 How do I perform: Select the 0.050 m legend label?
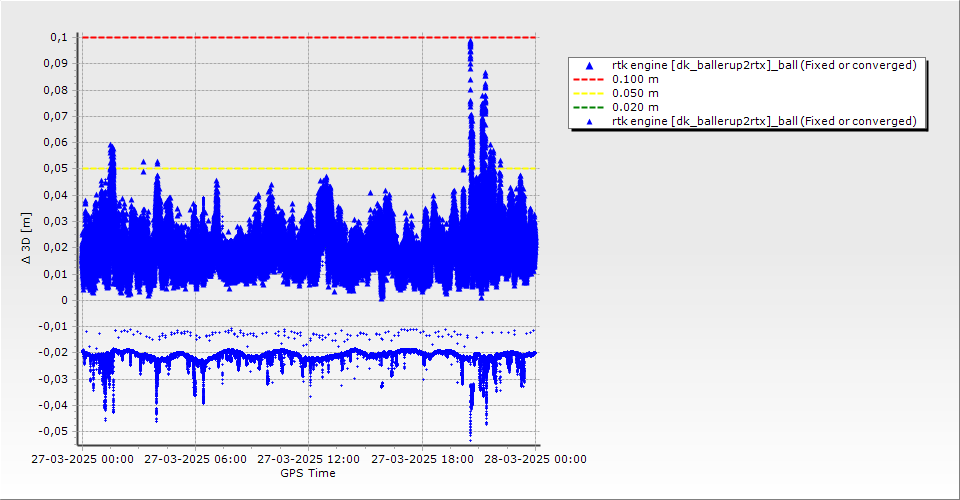636,93
